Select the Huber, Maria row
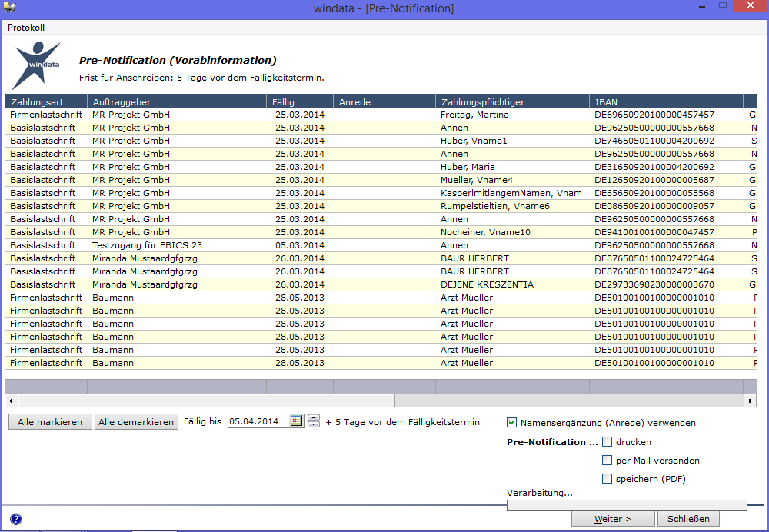769x532 pixels. (381, 167)
